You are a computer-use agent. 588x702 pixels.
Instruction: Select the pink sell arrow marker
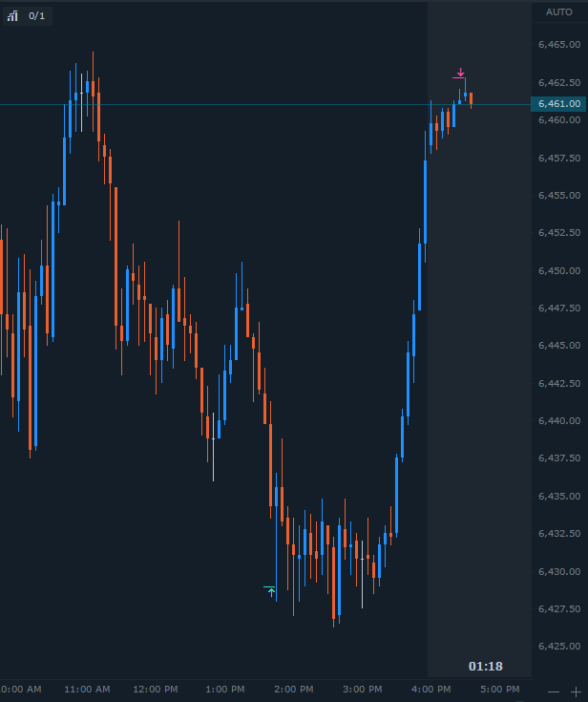point(460,74)
